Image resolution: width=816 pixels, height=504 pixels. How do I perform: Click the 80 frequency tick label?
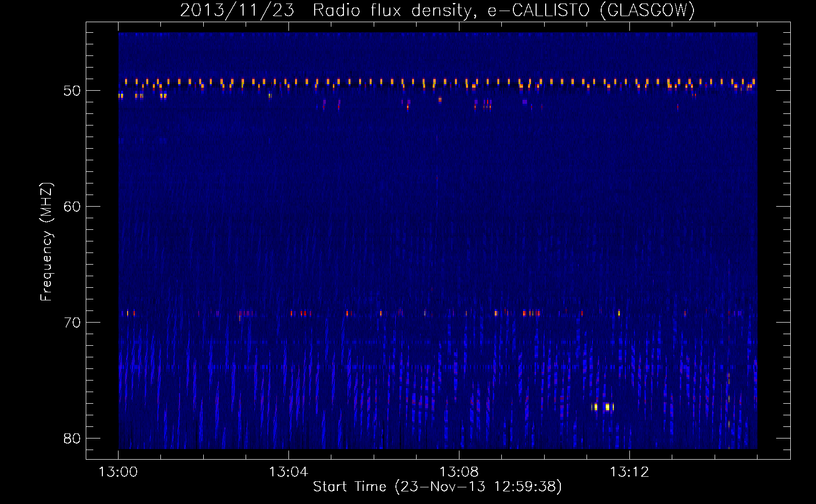(x=72, y=438)
